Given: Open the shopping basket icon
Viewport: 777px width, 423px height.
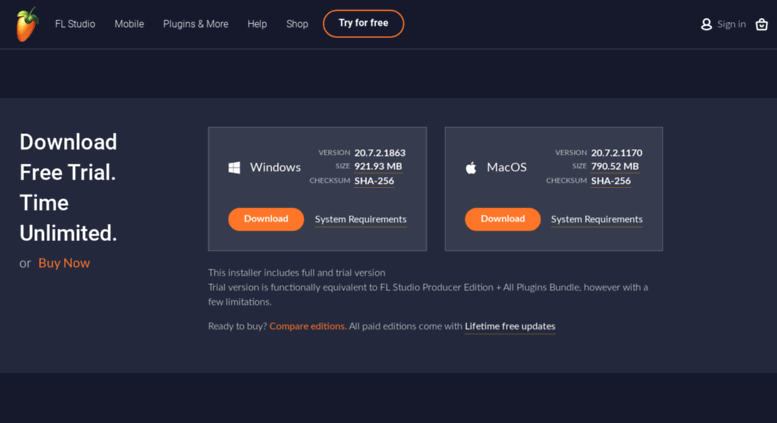Looking at the screenshot, I should (762, 24).
